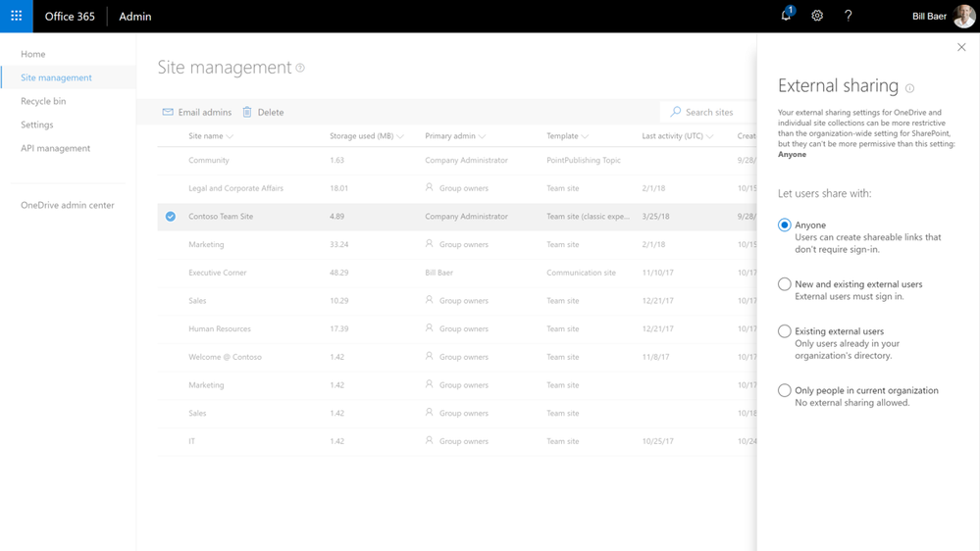The height and width of the screenshot is (551, 980).
Task: Click the info icon beside Site management
Action: click(300, 68)
